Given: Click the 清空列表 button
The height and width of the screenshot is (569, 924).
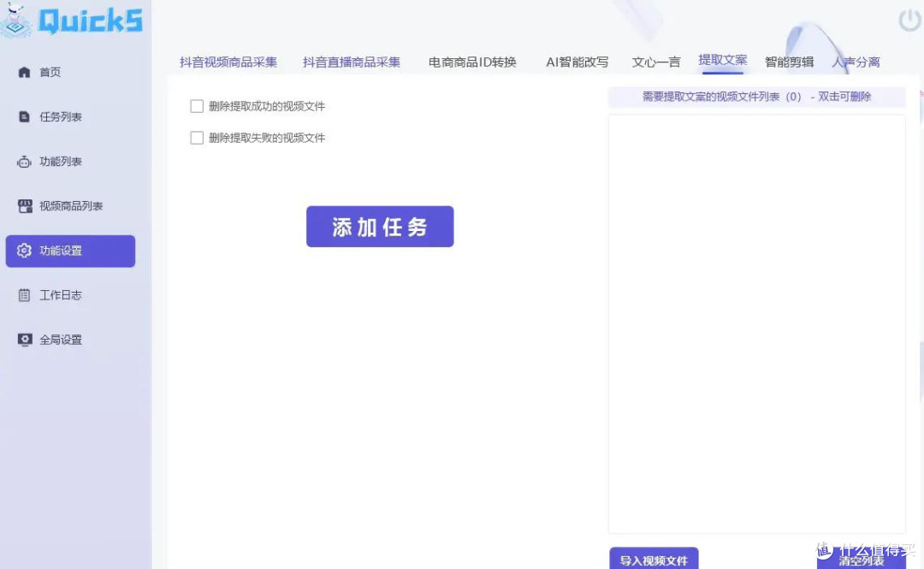Looking at the screenshot, I should (862, 560).
